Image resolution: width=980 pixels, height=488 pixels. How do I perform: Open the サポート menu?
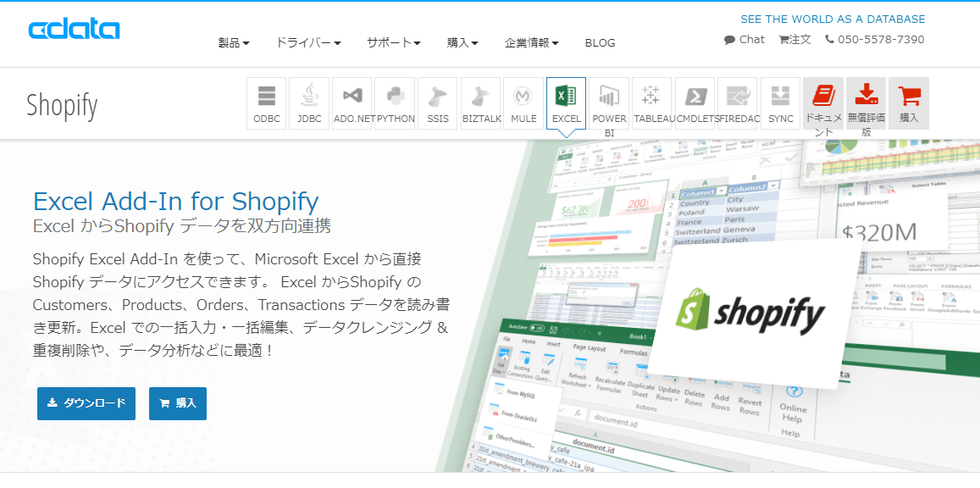click(393, 42)
